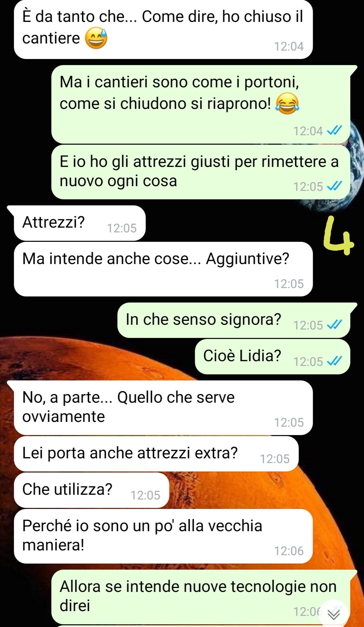The height and width of the screenshot is (627, 364).
Task: Tap the sweating smile emoji in first message
Action: (x=96, y=38)
